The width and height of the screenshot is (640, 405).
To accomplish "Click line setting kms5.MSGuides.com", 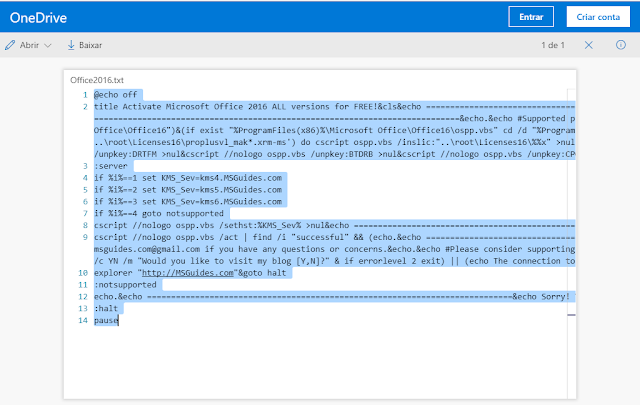I will [188, 189].
